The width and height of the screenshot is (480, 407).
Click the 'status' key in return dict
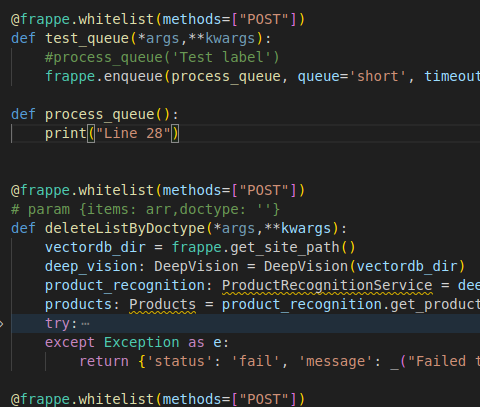[x=180, y=361]
